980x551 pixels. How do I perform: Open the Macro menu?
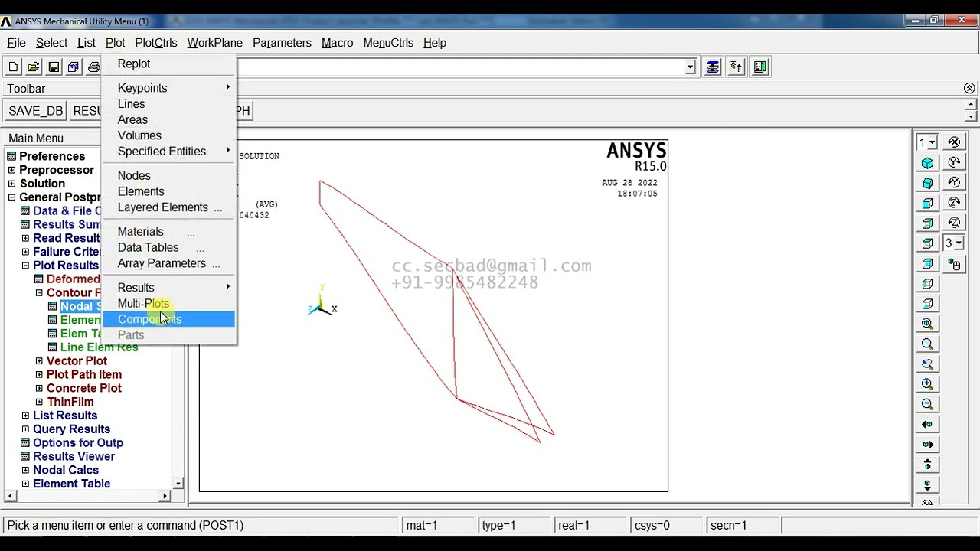click(337, 43)
